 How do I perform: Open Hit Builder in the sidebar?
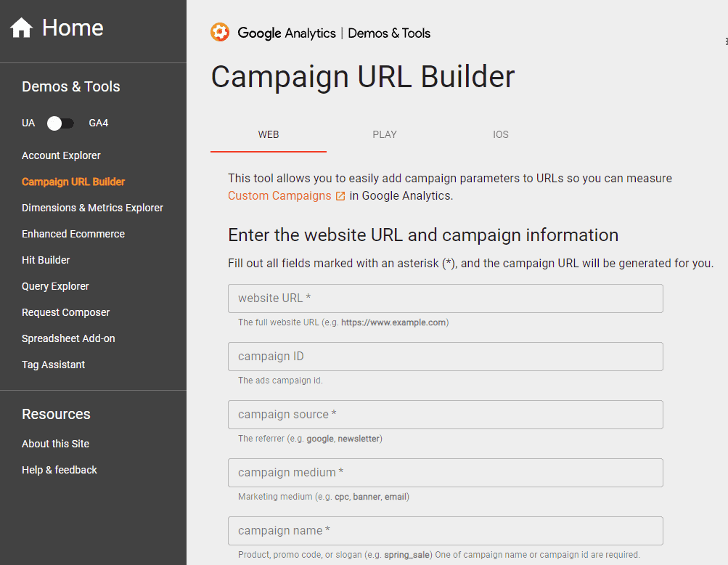point(46,260)
